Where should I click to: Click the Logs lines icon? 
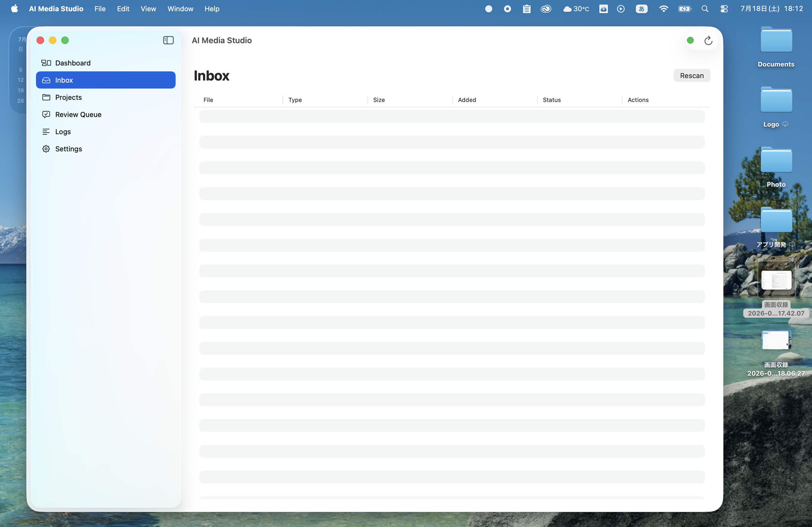tap(46, 132)
